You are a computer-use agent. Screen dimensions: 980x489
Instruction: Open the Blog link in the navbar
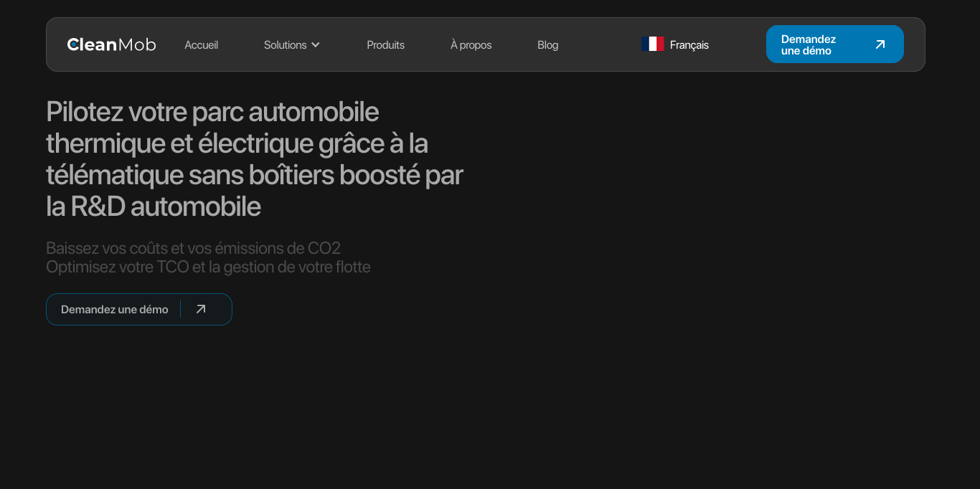pyautogui.click(x=547, y=45)
